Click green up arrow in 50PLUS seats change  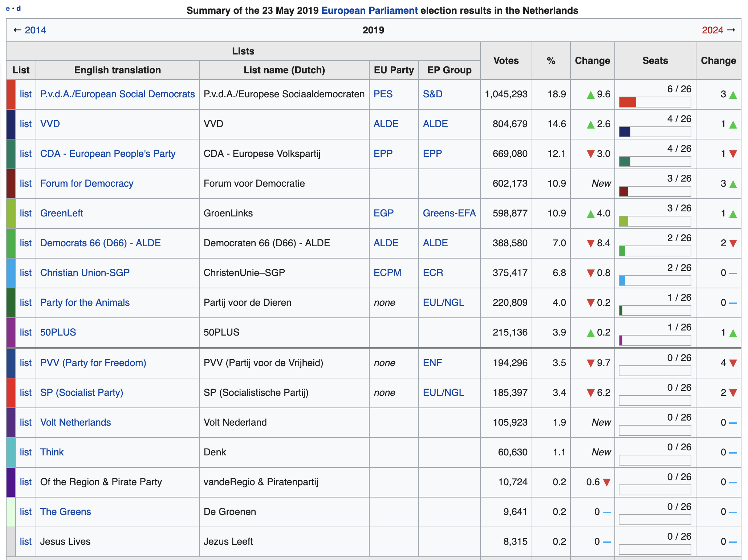click(x=733, y=333)
